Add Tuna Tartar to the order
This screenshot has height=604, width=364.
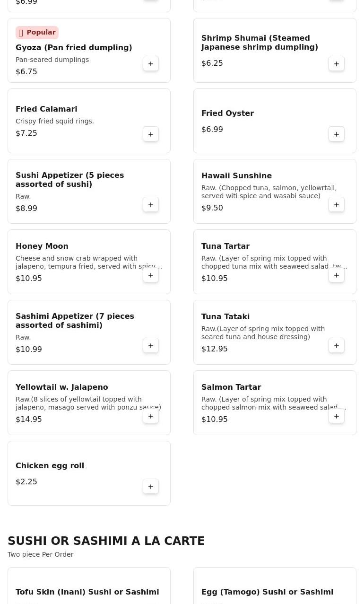click(x=337, y=275)
